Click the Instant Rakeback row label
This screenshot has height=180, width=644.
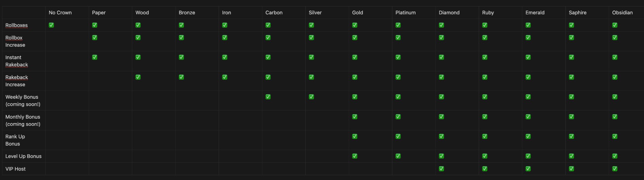click(17, 61)
